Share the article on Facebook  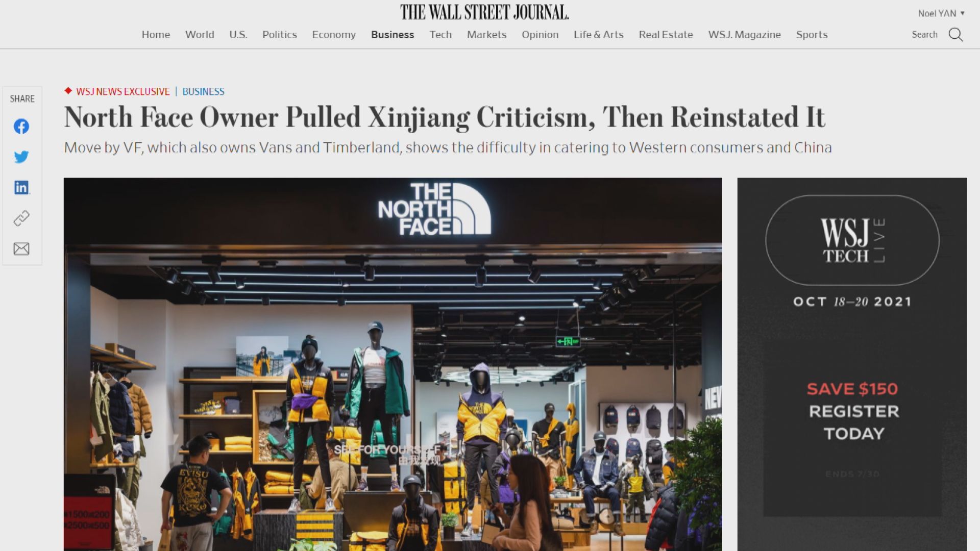point(21,126)
